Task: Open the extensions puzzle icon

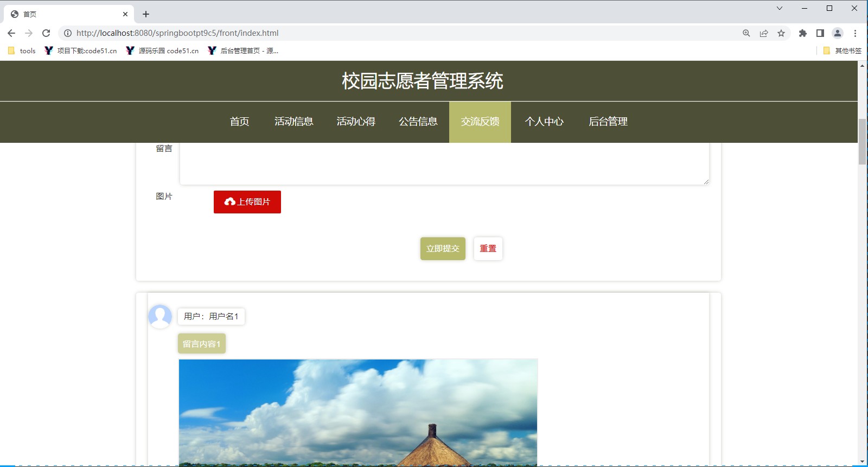Action: (803, 33)
